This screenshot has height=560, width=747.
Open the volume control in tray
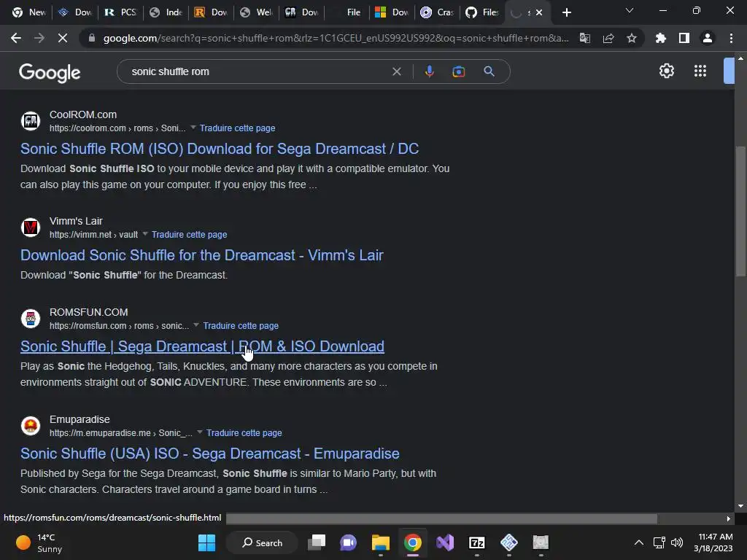(676, 542)
